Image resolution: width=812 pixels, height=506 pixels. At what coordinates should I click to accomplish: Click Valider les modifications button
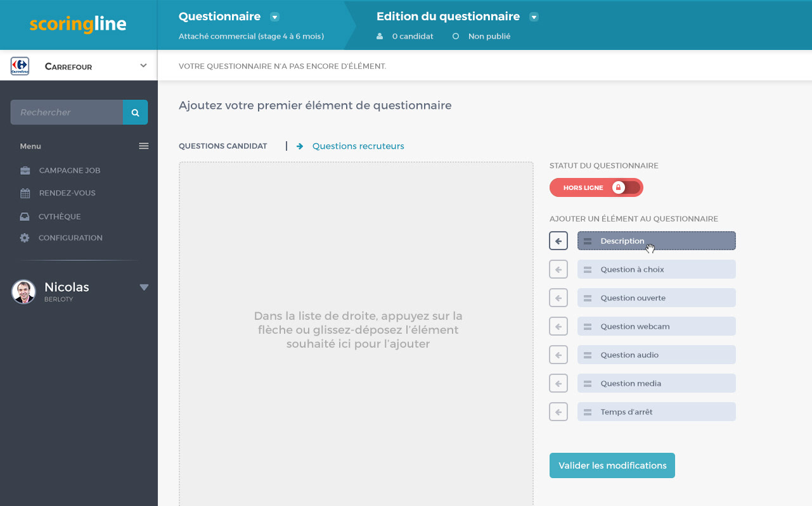612,465
